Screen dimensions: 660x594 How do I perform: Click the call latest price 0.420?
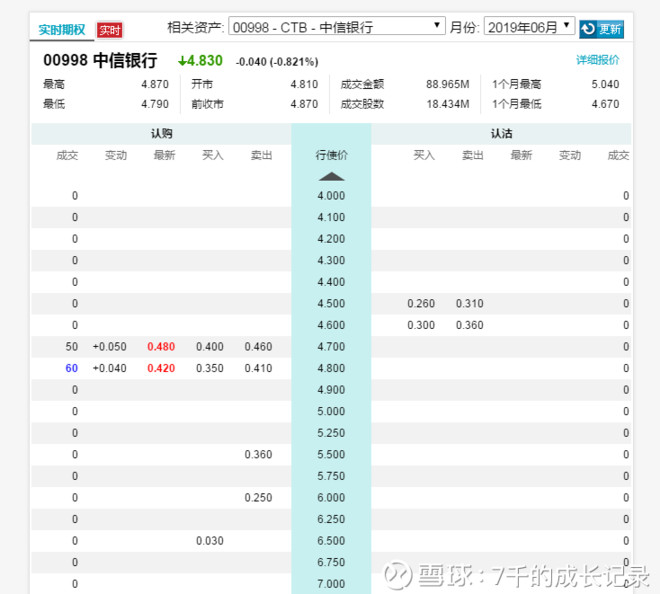tap(161, 368)
